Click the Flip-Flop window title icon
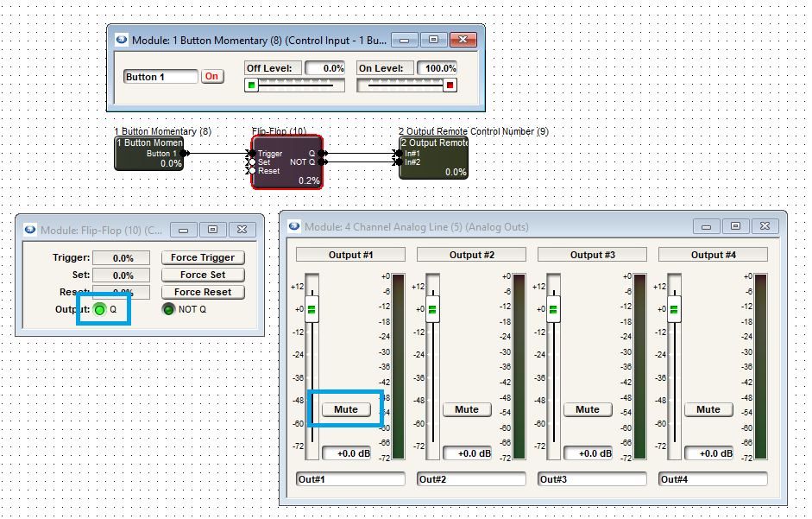The height and width of the screenshot is (519, 812). [x=30, y=230]
